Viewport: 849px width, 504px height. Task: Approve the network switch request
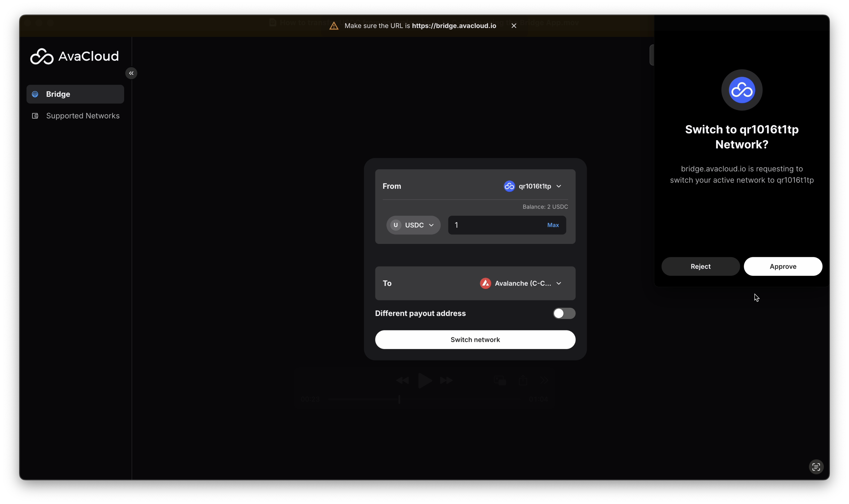point(782,267)
